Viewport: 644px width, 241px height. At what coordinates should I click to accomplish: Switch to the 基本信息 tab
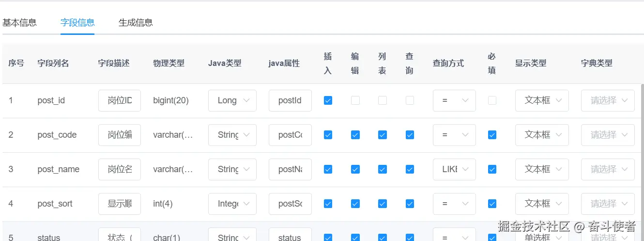click(x=20, y=22)
